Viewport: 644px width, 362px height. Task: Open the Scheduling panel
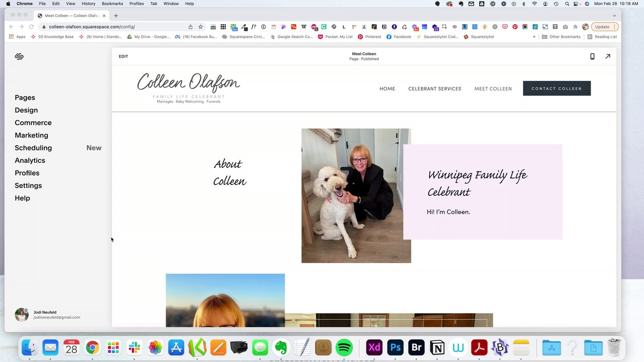tap(33, 148)
